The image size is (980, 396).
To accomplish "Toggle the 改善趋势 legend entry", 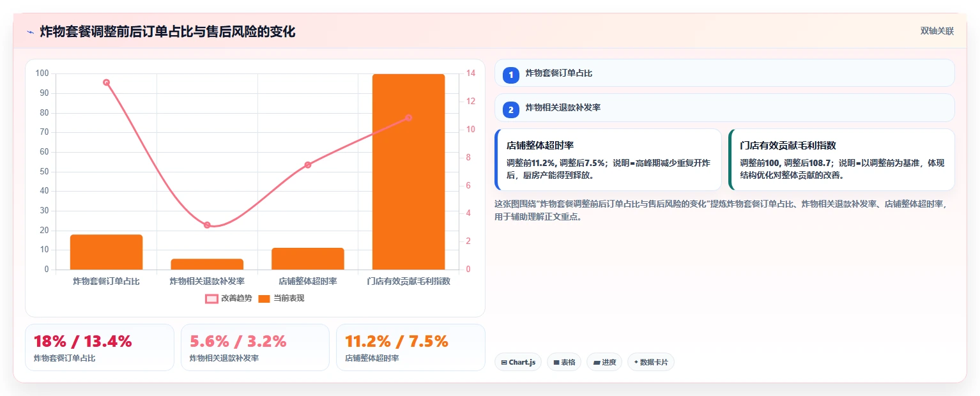I will (229, 298).
